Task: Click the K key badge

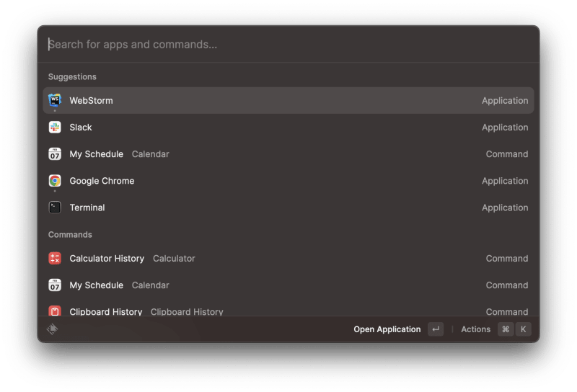Action: [524, 329]
